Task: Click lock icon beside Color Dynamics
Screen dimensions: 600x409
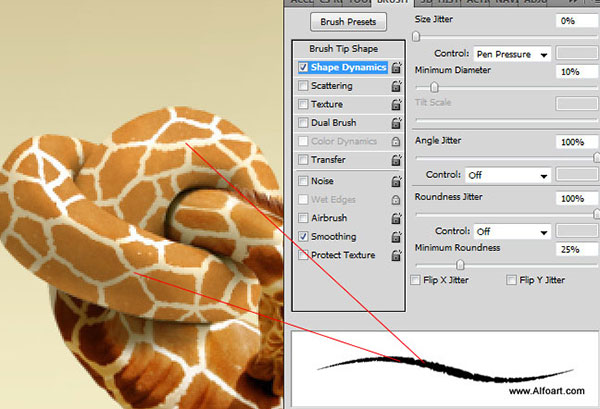Action: [396, 142]
